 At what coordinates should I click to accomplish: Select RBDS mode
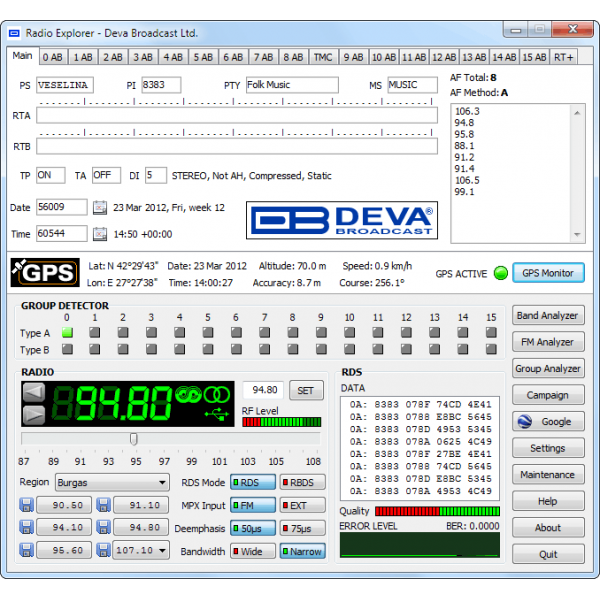point(303,483)
